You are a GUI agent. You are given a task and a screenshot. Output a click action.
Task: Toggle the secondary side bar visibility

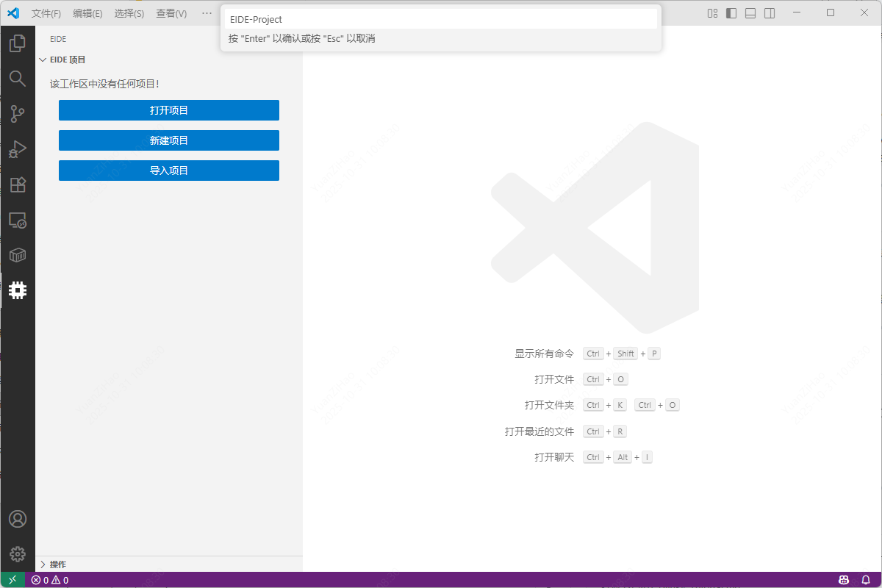click(x=770, y=13)
